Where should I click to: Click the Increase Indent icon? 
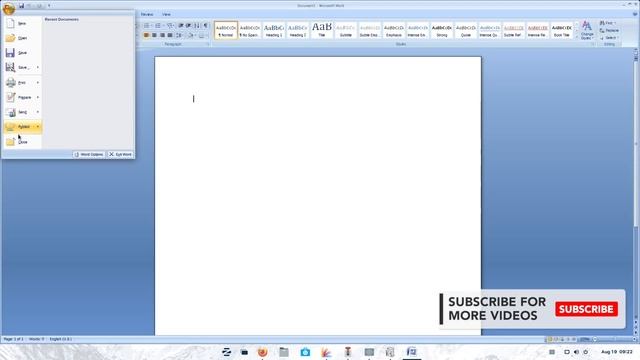tap(189, 26)
